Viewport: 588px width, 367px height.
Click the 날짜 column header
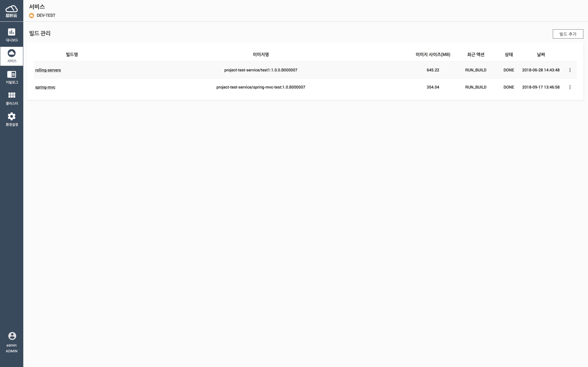(541, 55)
